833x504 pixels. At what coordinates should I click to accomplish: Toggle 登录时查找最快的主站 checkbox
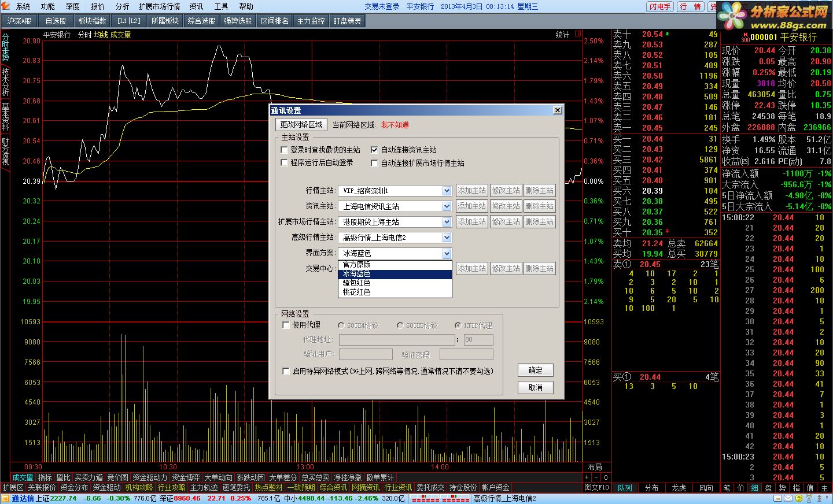(284, 150)
